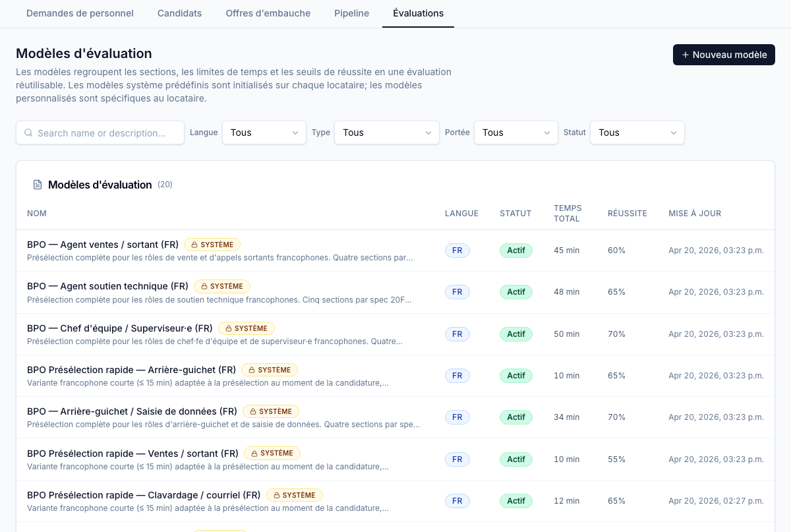Click the 60% pass threshold value
The height and width of the screenshot is (532, 791).
click(617, 251)
